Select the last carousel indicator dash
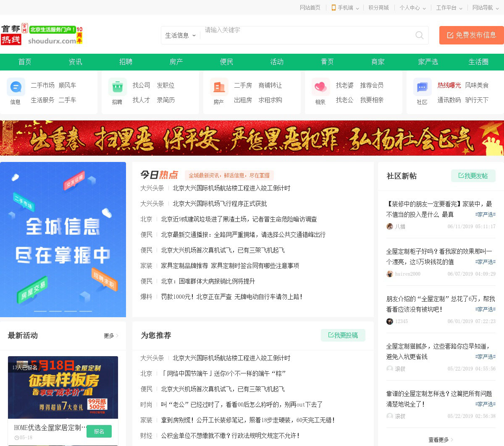504x446 pixels. [x=86, y=311]
